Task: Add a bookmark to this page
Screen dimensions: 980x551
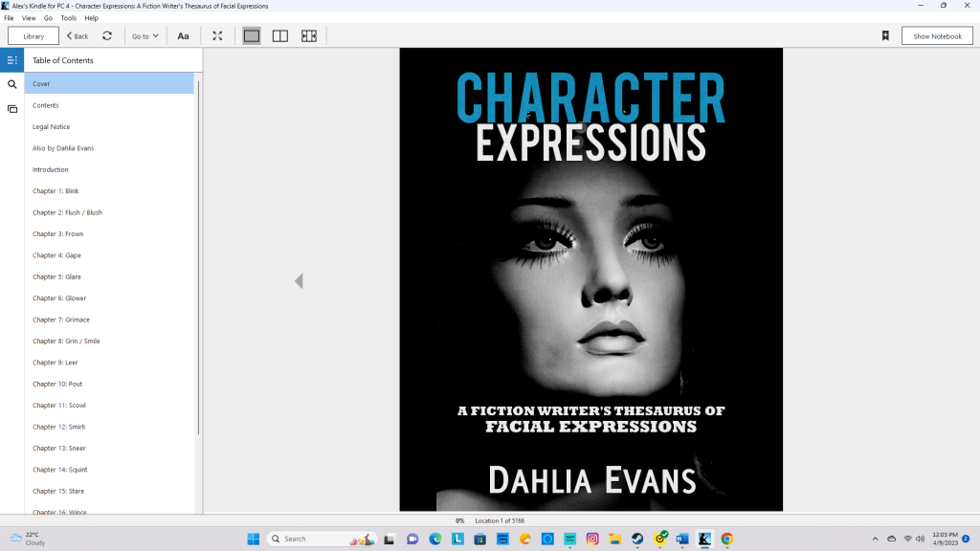Action: [x=885, y=36]
